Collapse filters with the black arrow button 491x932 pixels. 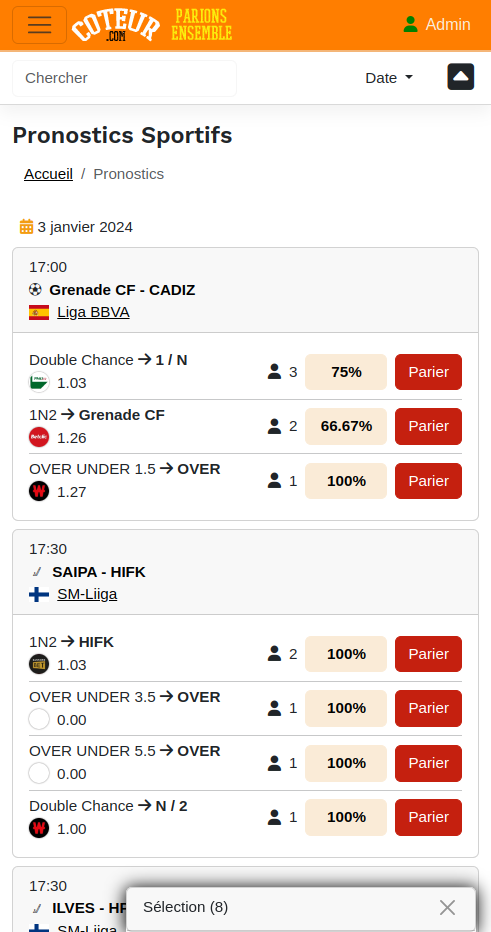(461, 77)
